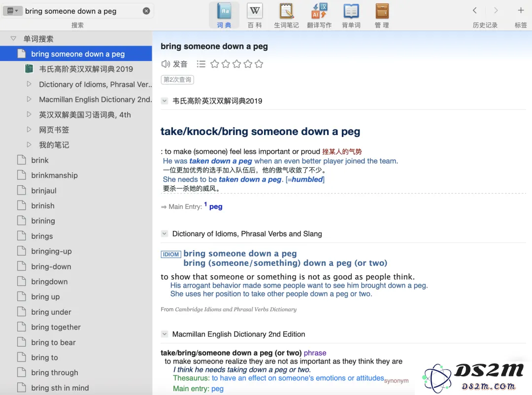
Task: Select 'bring to' in the word list
Action: click(76, 358)
